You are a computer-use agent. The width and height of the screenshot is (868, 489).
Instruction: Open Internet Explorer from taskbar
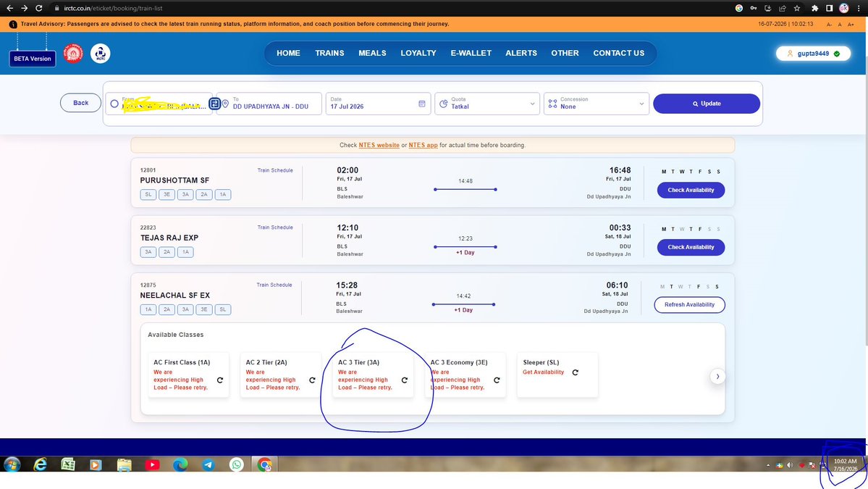click(x=40, y=464)
